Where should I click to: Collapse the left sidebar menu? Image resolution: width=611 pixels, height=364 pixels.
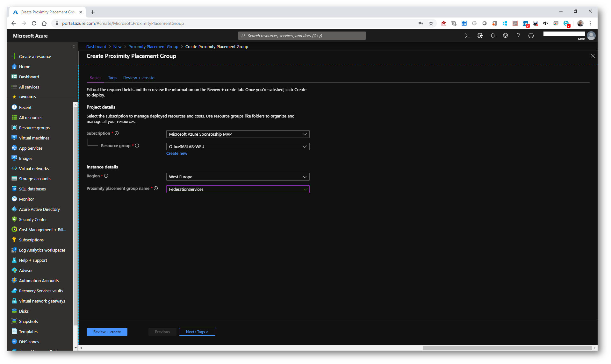click(74, 46)
